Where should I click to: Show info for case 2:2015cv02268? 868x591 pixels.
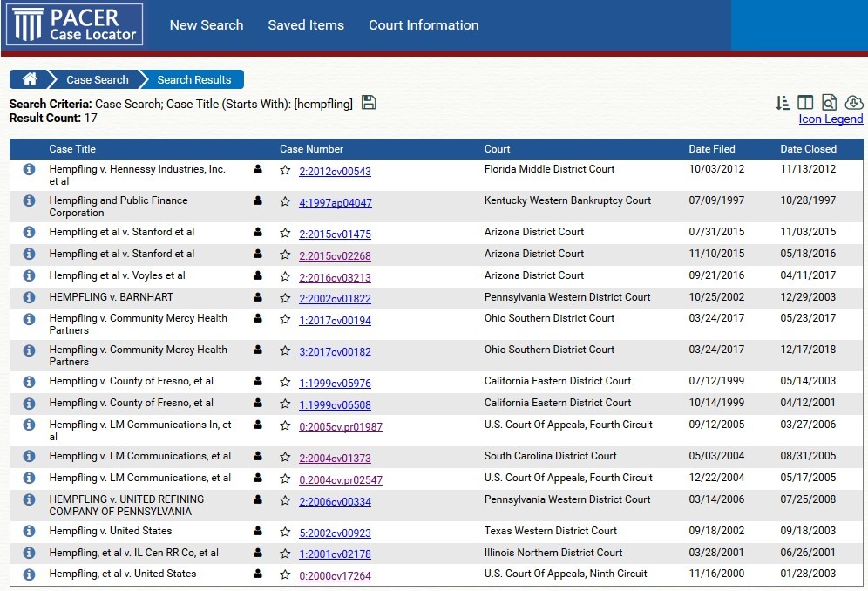point(30,255)
